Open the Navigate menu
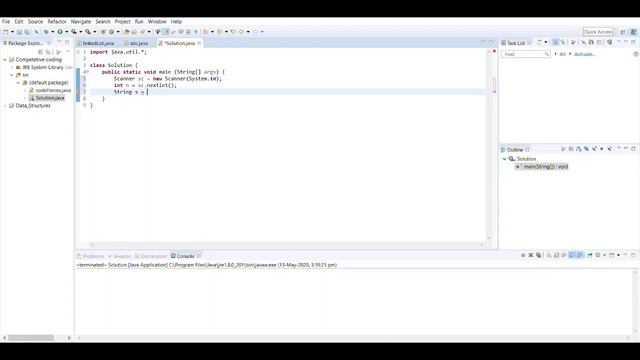 pos(81,22)
